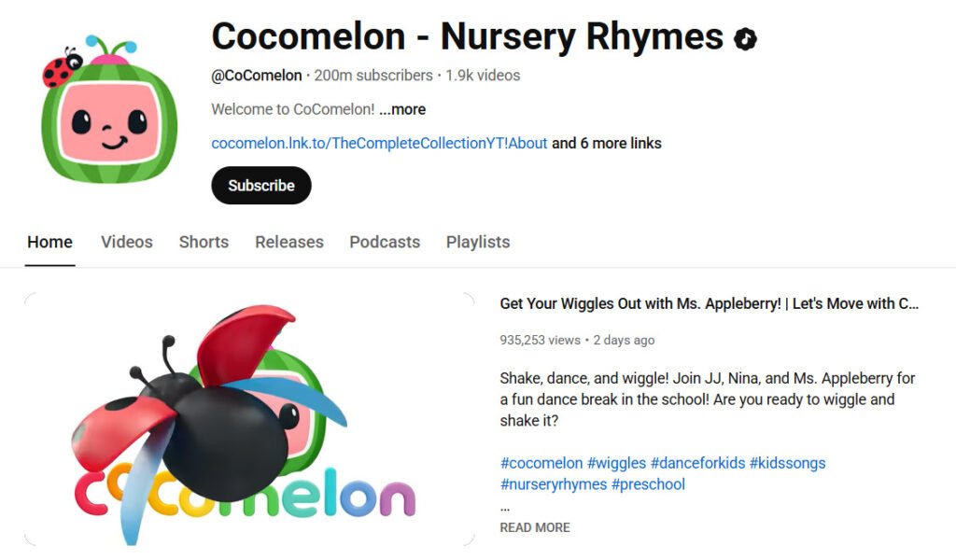Stay on the Home tab
Viewport: 956px width, 560px height.
point(49,242)
